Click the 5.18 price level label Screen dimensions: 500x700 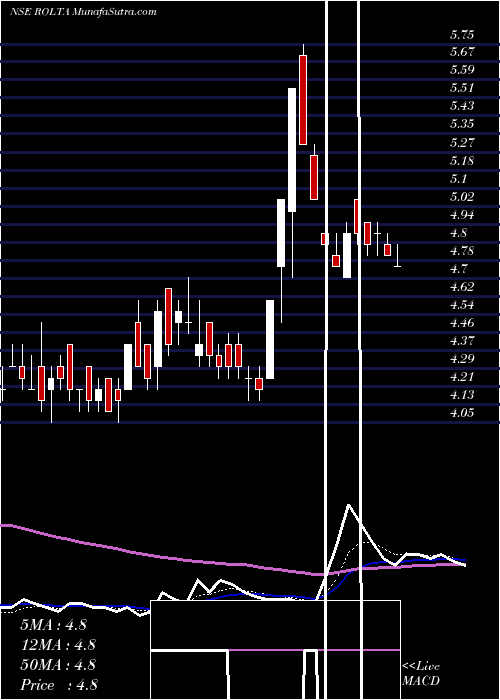462,160
